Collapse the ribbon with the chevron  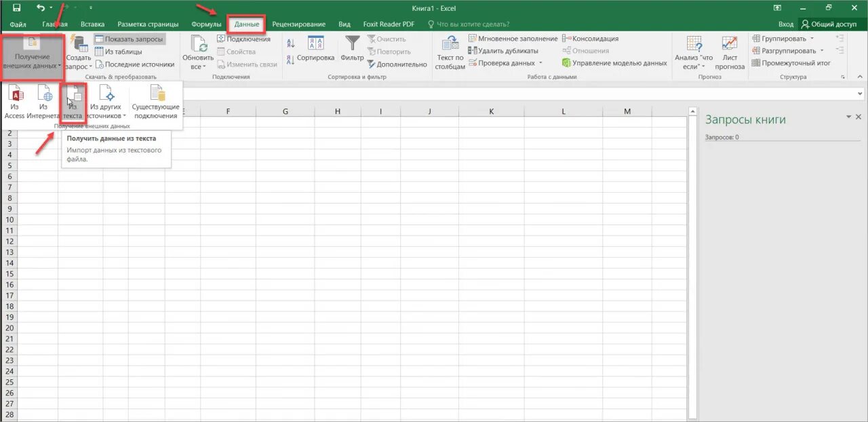859,77
